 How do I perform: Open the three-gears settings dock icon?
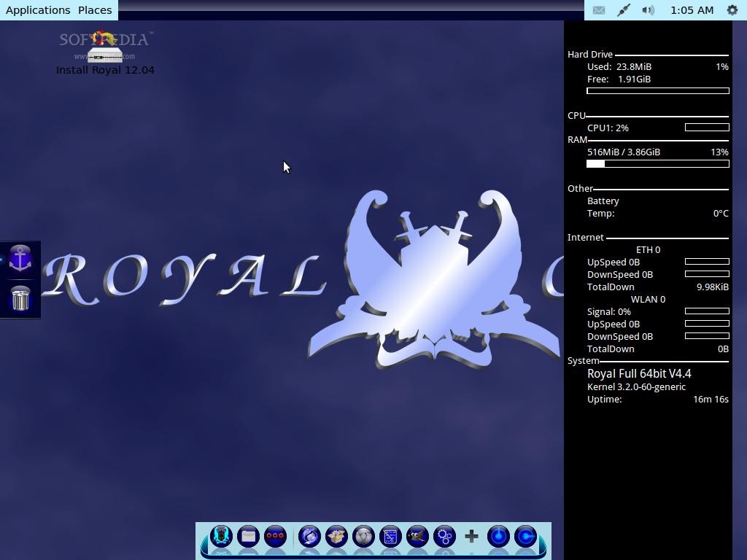coord(444,536)
